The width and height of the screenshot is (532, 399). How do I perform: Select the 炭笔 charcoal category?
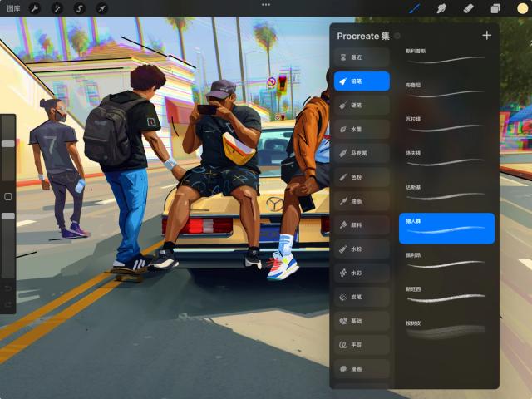point(362,297)
